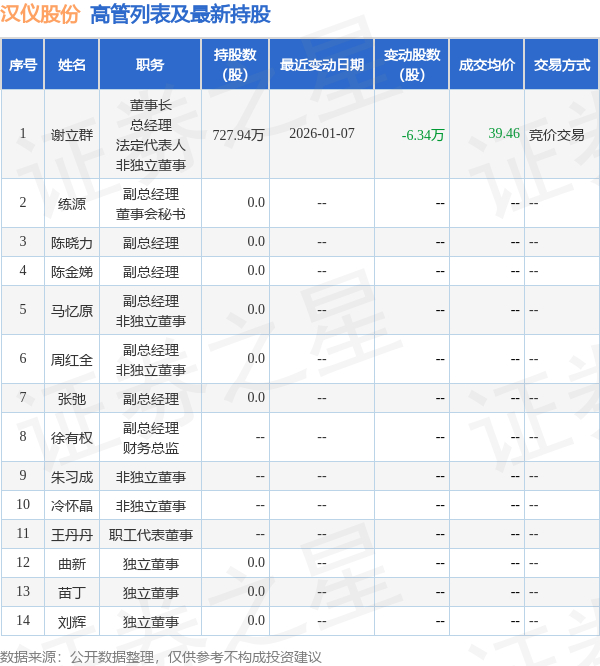
Task: Click the 数据来源 footer disclaimer
Action: [x=161, y=657]
